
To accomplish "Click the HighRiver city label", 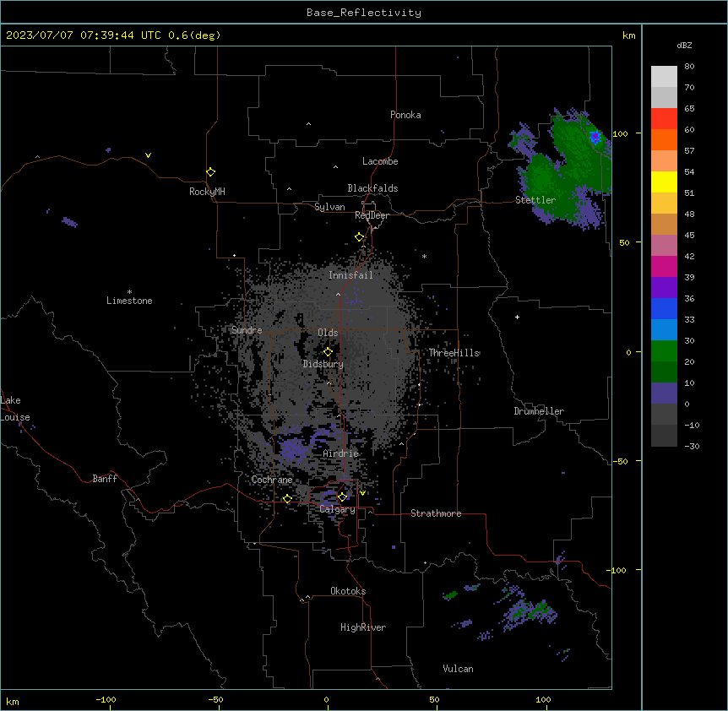I will pos(363,627).
